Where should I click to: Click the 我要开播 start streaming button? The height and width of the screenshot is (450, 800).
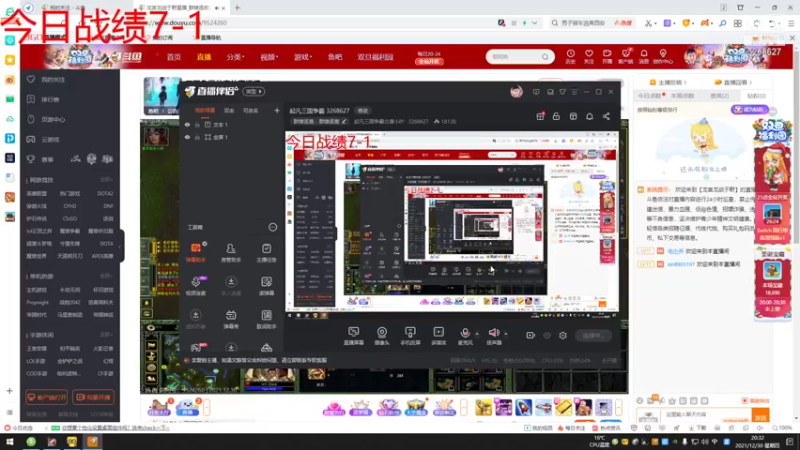[93, 397]
